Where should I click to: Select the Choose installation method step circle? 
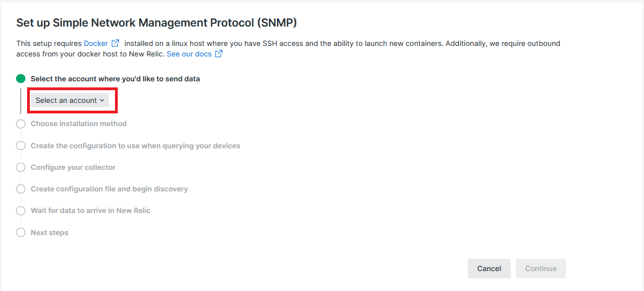[x=20, y=124]
